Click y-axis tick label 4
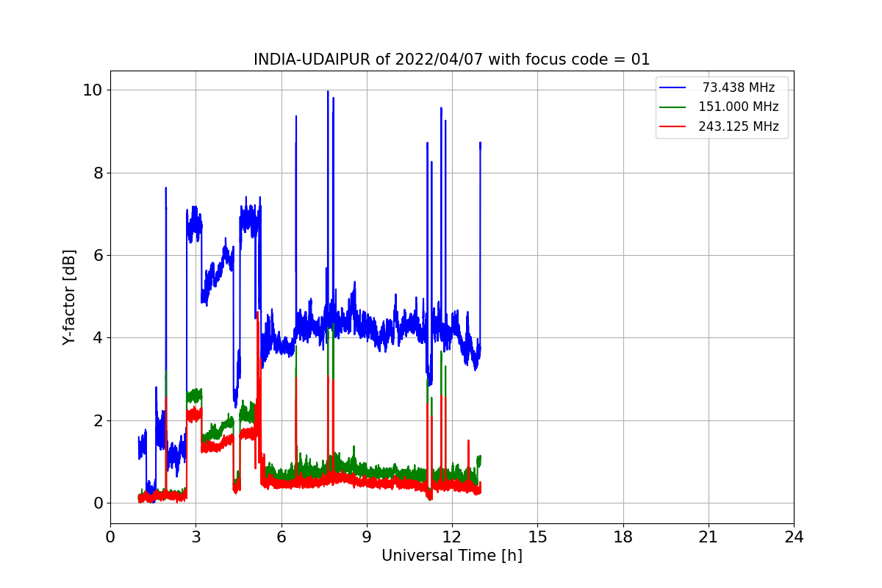This screenshot has width=882, height=588. point(97,338)
